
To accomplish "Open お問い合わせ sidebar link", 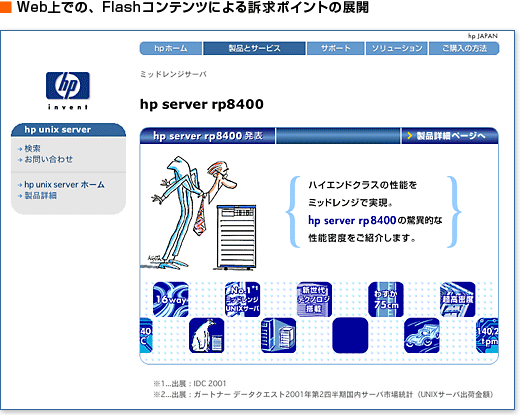I will click(49, 159).
